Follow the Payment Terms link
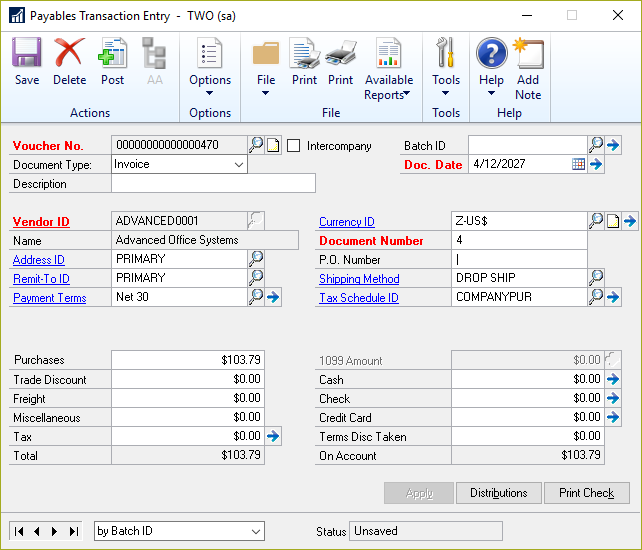 click(49, 298)
